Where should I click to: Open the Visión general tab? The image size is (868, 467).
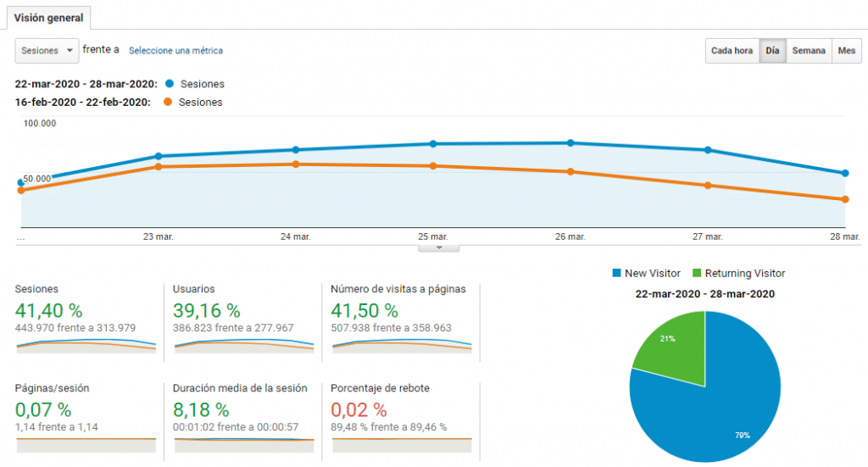click(48, 18)
